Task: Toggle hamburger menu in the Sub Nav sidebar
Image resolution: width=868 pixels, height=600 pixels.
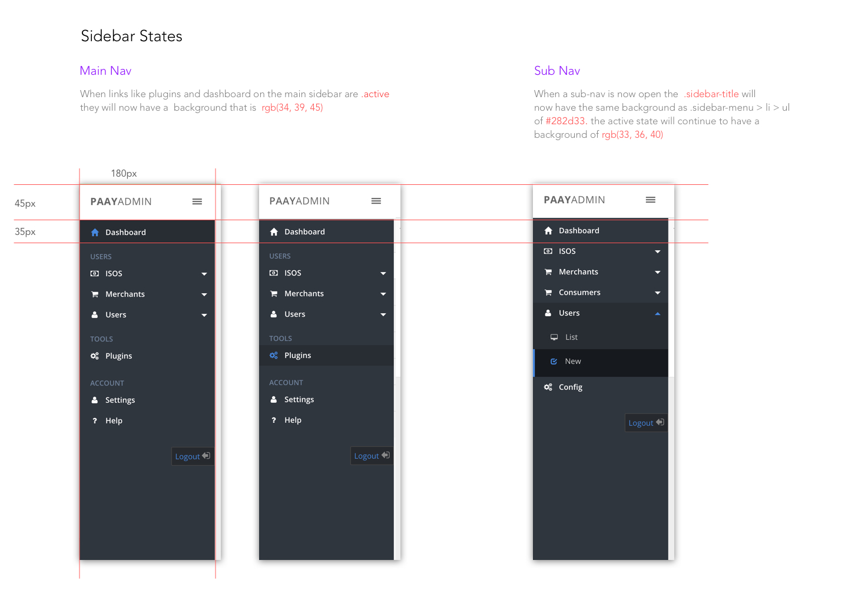Action: point(651,200)
